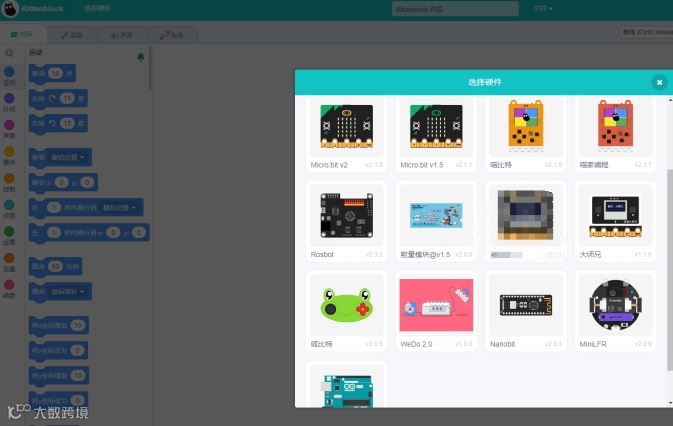
Task: Select the green 运算 operators category
Action: click(x=9, y=236)
